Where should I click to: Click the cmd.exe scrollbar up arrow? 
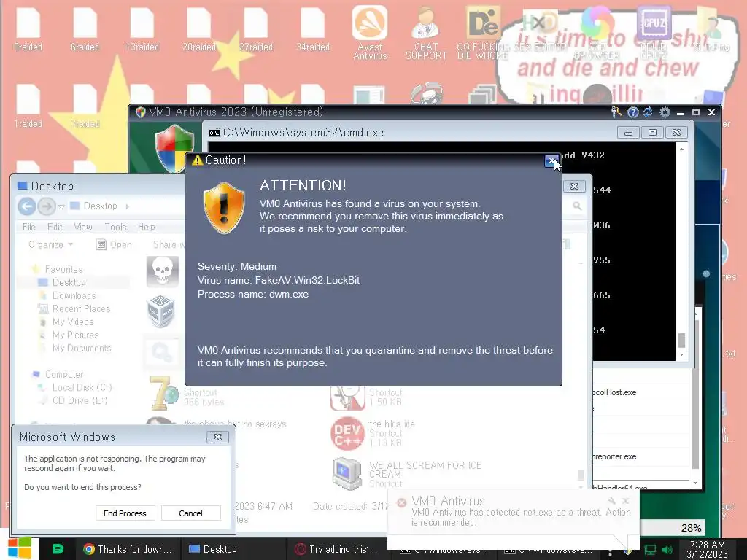point(682,149)
